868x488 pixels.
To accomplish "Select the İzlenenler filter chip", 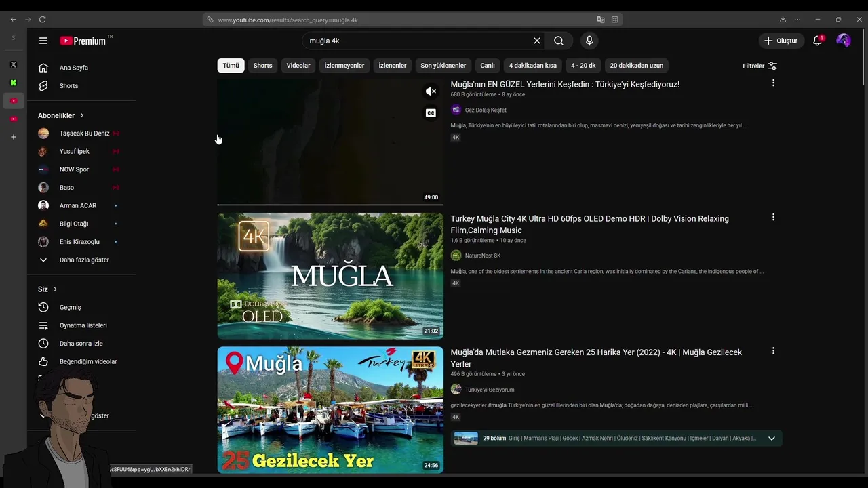I will (393, 66).
